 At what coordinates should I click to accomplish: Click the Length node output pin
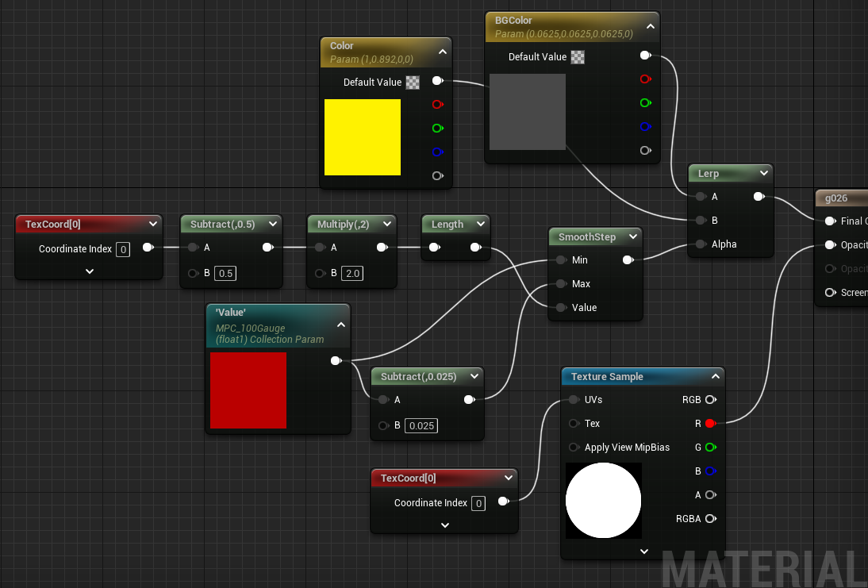click(475, 247)
